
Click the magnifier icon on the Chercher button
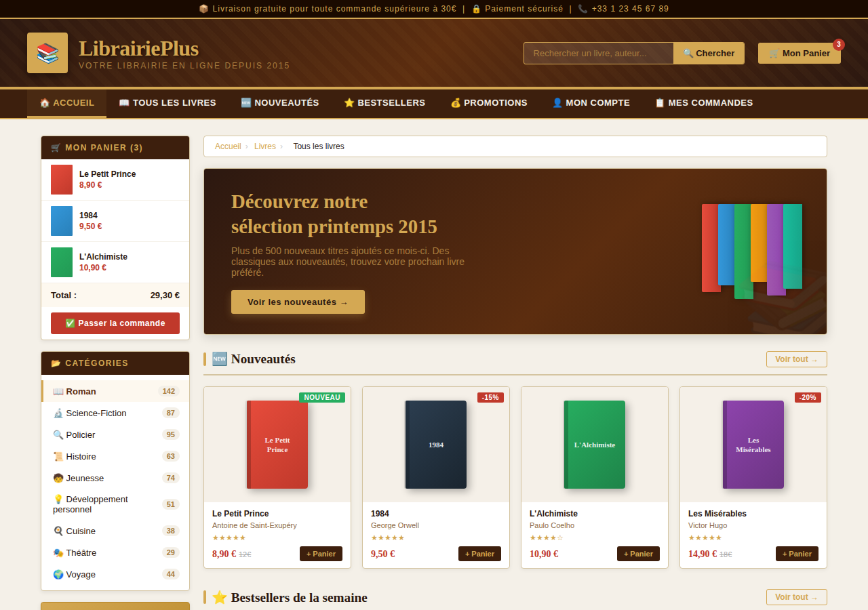pos(688,52)
